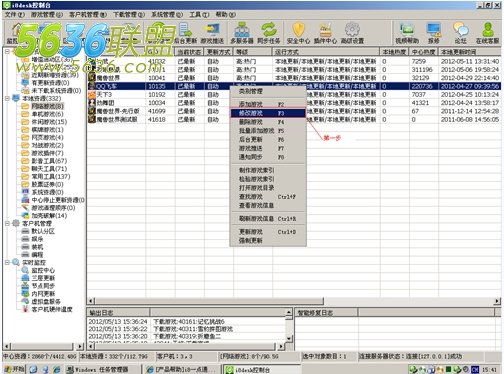Click the 开始 Start button on taskbar

(14, 369)
